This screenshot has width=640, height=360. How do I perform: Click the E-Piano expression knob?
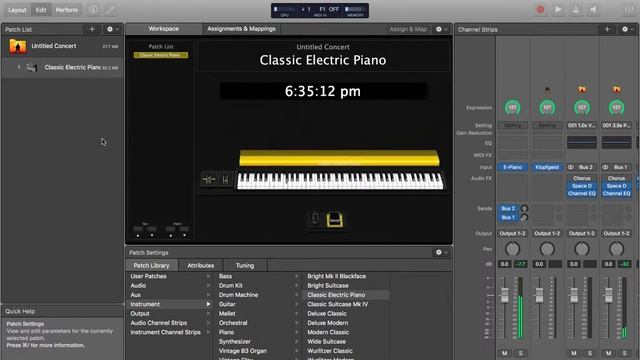512,108
